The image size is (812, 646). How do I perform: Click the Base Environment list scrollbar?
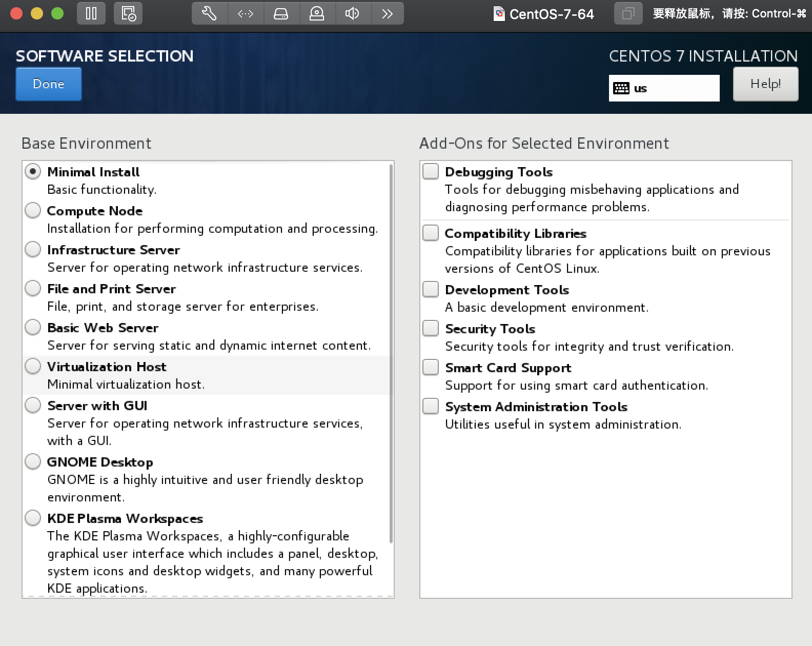coord(391,354)
